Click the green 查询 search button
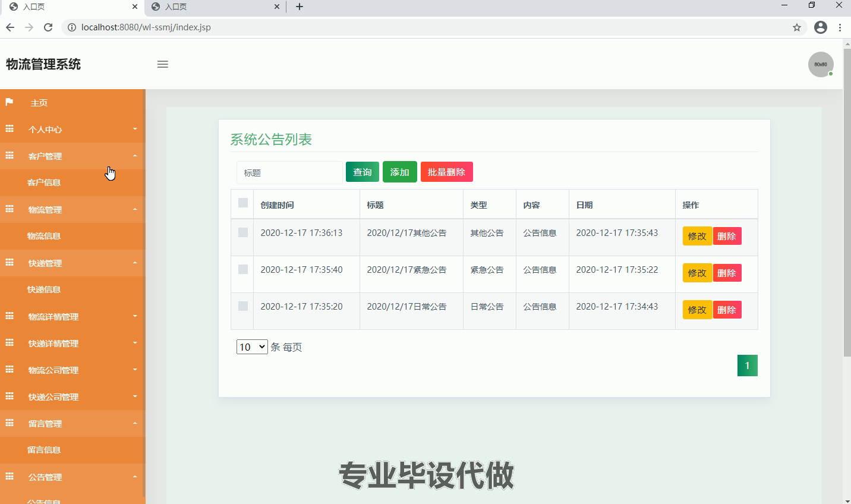 click(x=363, y=172)
